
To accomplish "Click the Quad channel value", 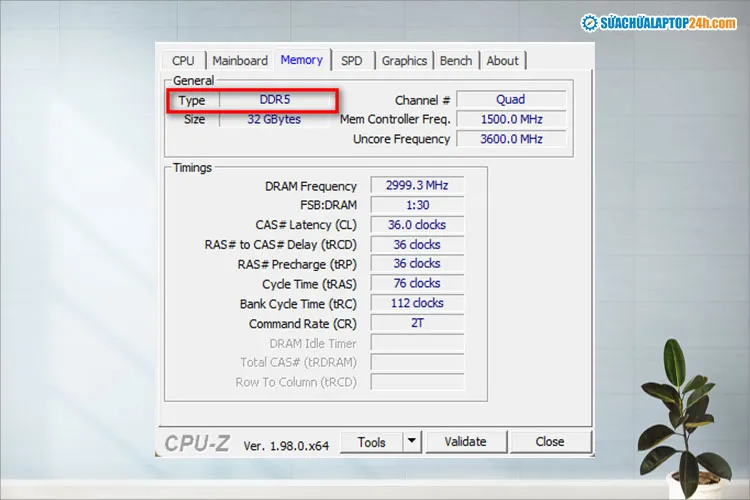I will pyautogui.click(x=510, y=100).
